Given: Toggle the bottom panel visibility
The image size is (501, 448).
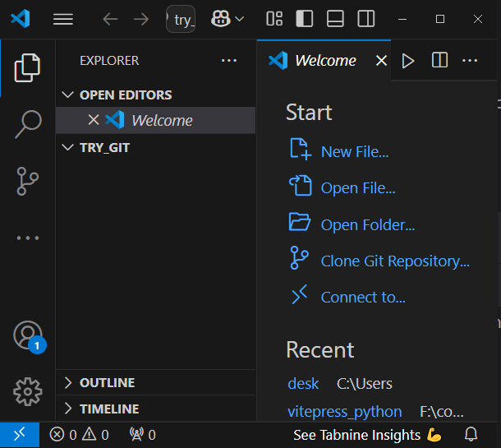Looking at the screenshot, I should (335, 19).
